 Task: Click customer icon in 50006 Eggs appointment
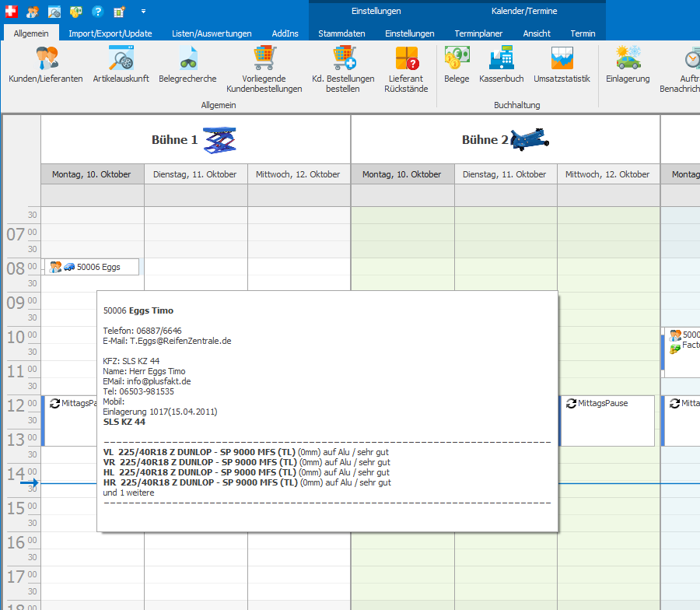pos(55,267)
